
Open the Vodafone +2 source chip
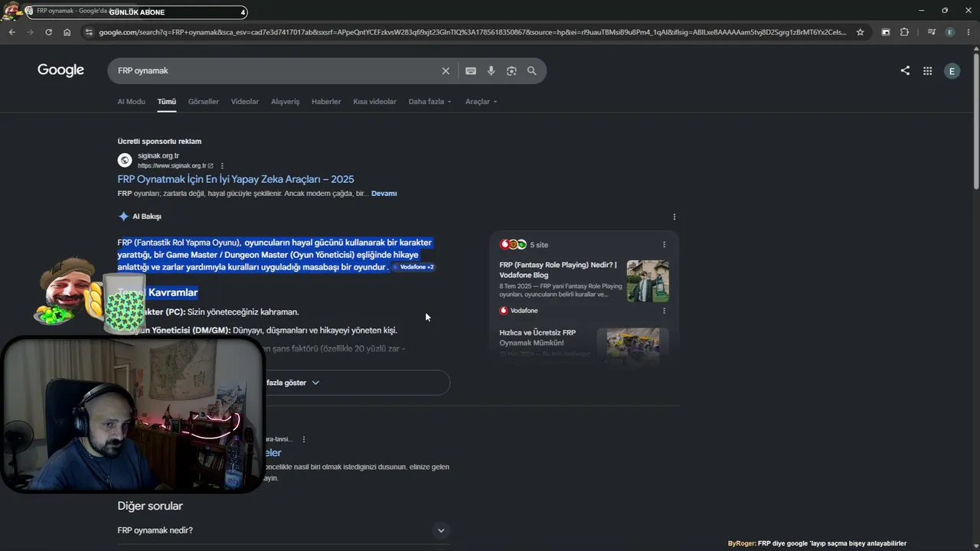(413, 267)
